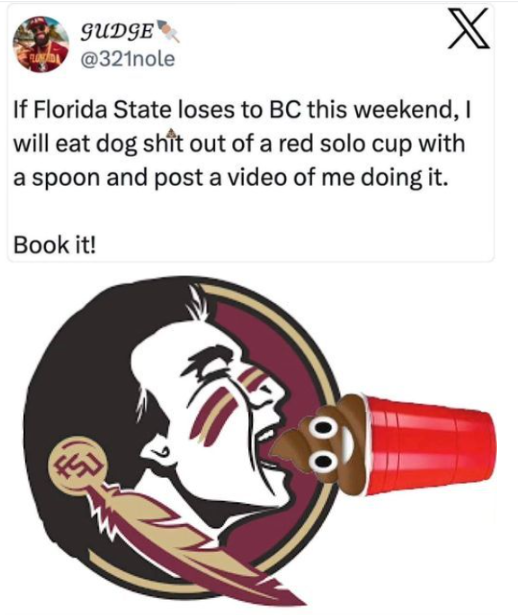518x615 pixels.
Task: Click the spear emoji beside GUDGE name
Action: click(x=169, y=31)
